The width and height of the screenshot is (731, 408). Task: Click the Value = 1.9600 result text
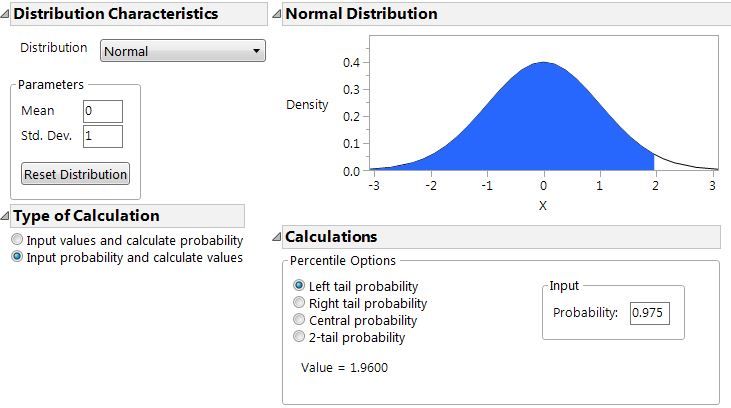[x=344, y=367]
